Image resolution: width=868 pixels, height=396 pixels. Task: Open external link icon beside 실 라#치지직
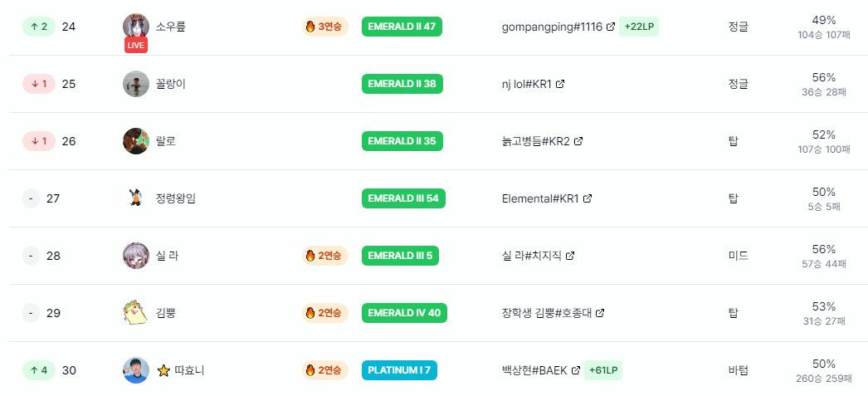click(570, 256)
